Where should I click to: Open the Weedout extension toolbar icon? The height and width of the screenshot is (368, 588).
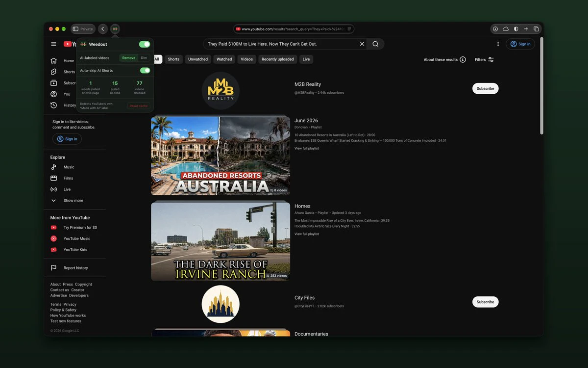point(115,29)
